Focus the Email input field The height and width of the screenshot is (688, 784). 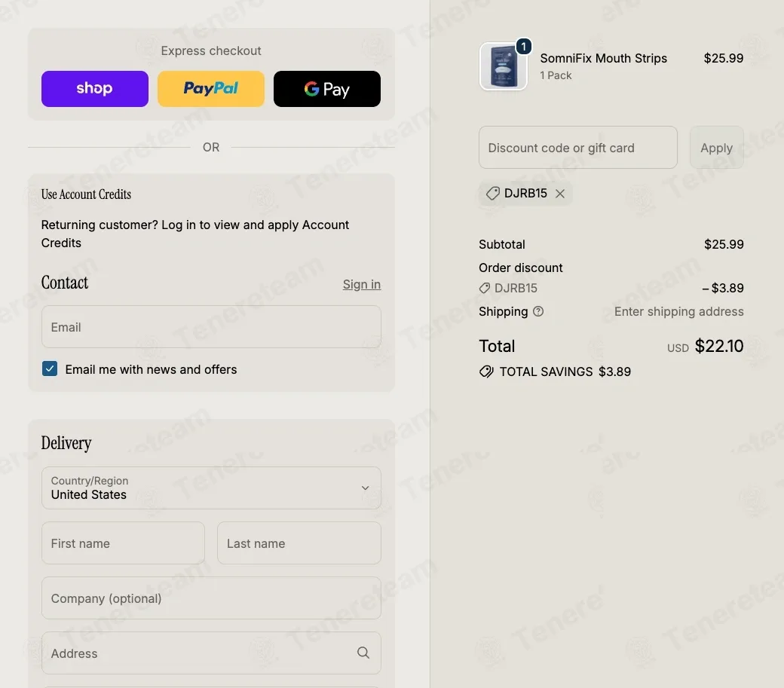[x=211, y=327]
